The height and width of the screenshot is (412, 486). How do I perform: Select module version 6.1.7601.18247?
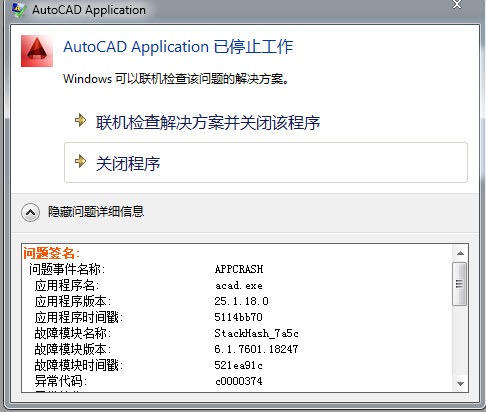pyautogui.click(x=256, y=349)
